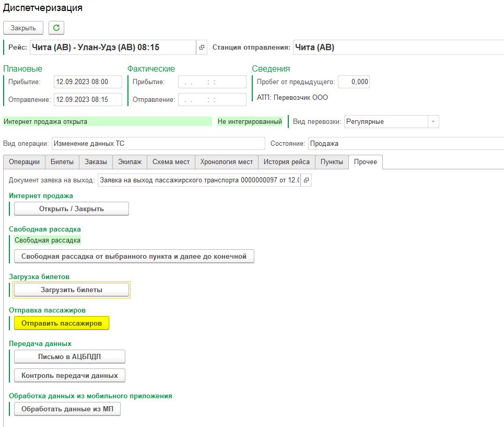Go to the Экипаж tab
The width and height of the screenshot is (504, 427).
(129, 162)
